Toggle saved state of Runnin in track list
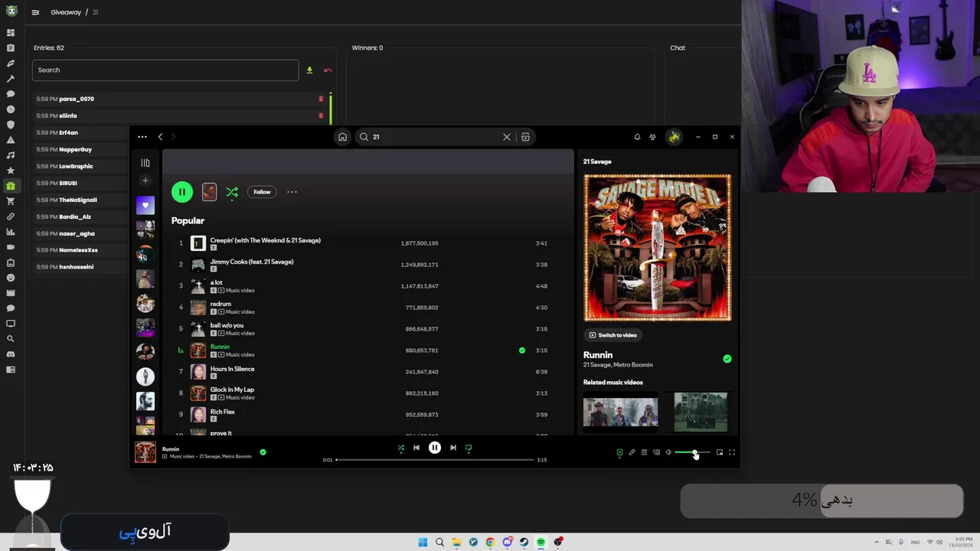 coord(522,350)
